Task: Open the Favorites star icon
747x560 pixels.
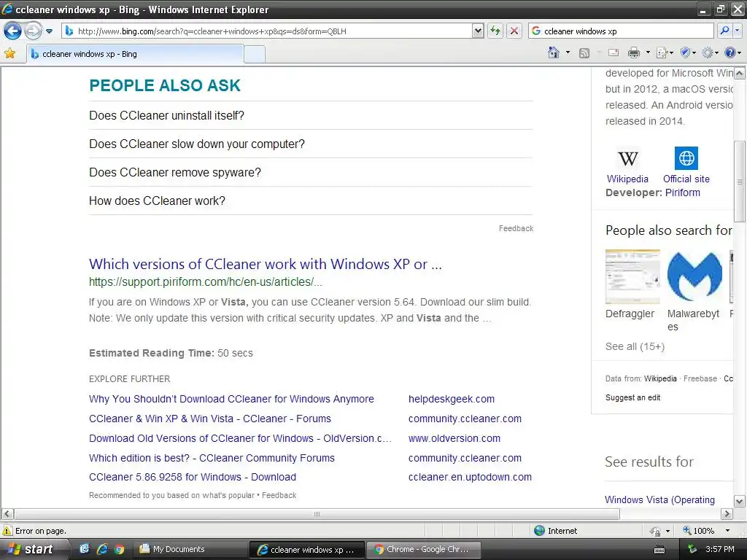Action: 9,53
